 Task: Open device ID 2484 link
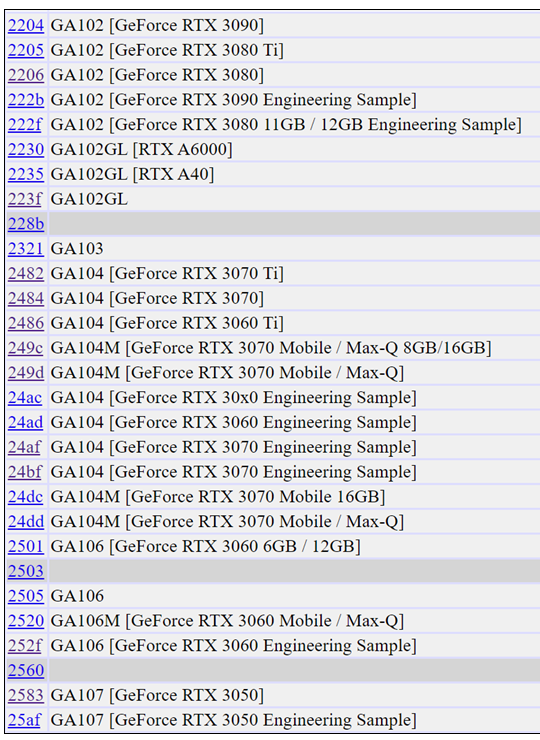coord(26,298)
